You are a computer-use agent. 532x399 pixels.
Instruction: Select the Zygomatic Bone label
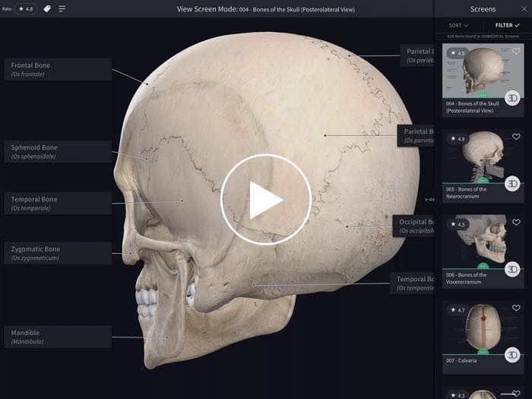[58, 253]
